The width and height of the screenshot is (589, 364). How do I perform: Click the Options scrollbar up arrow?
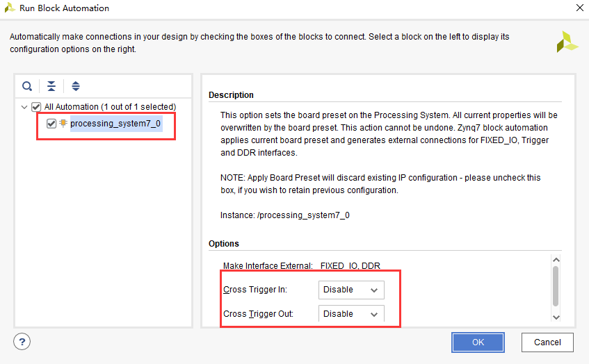point(556,260)
